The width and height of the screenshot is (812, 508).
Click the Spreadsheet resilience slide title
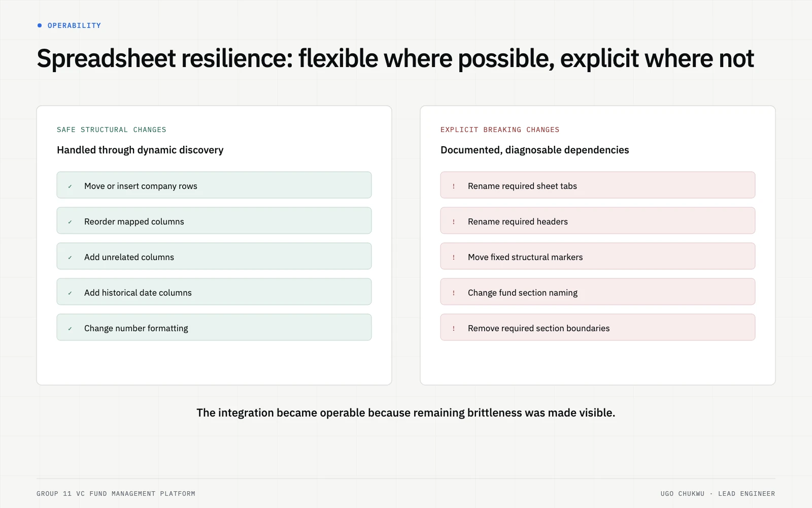[395, 58]
